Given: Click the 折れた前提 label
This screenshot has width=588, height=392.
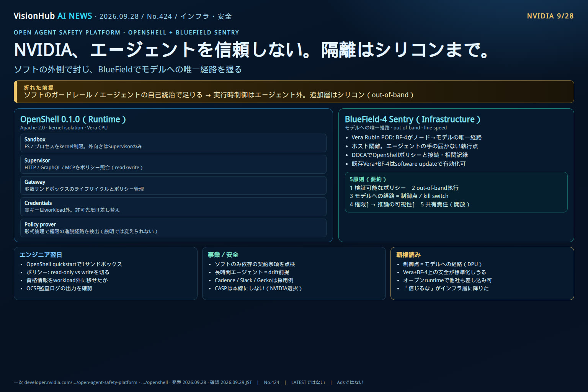Looking at the screenshot, I should pos(39,88).
